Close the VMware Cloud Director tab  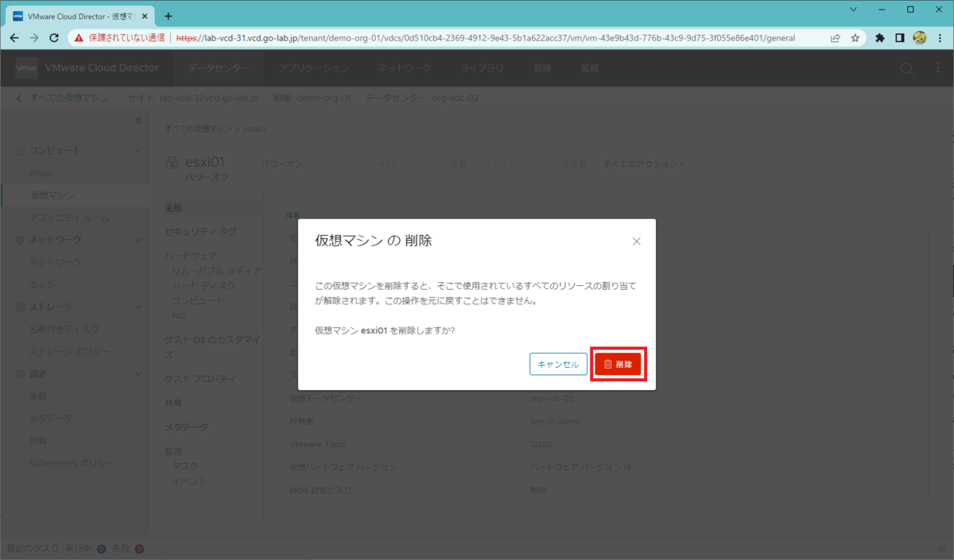pos(145,16)
